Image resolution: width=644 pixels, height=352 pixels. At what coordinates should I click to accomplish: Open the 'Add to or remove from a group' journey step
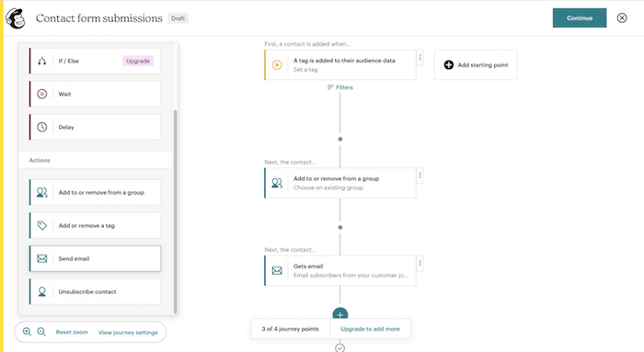pyautogui.click(x=340, y=183)
